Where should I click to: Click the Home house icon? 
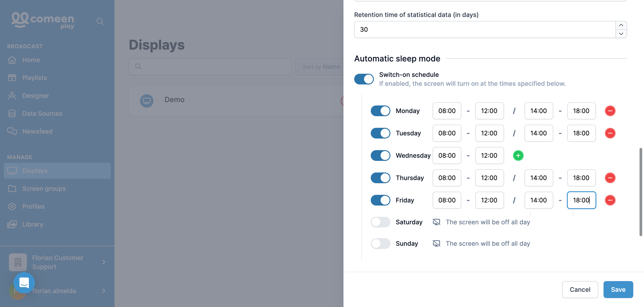(12, 60)
